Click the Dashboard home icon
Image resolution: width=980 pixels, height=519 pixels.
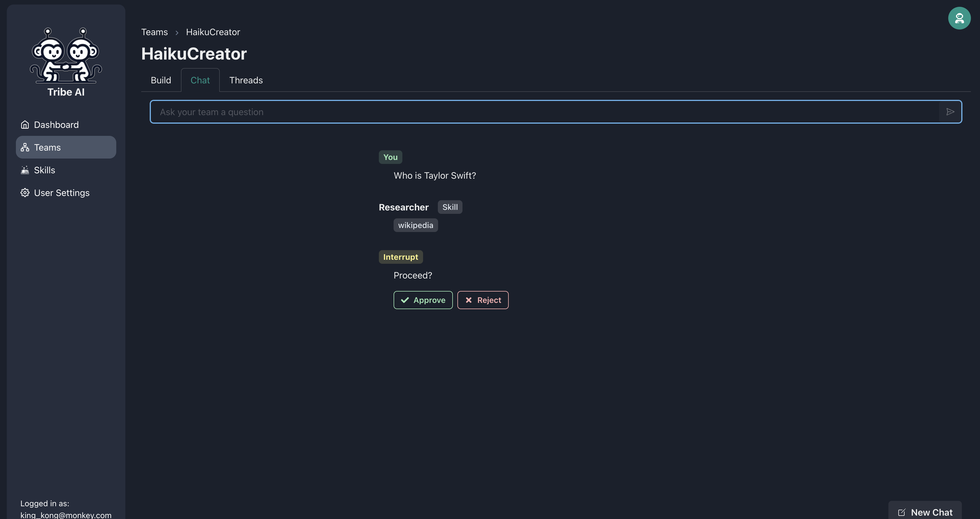point(25,125)
